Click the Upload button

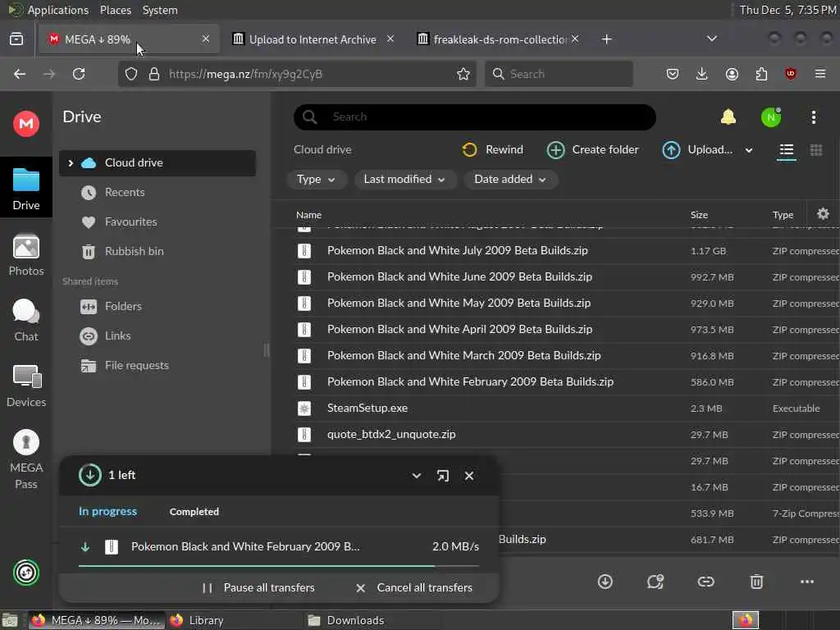click(697, 150)
